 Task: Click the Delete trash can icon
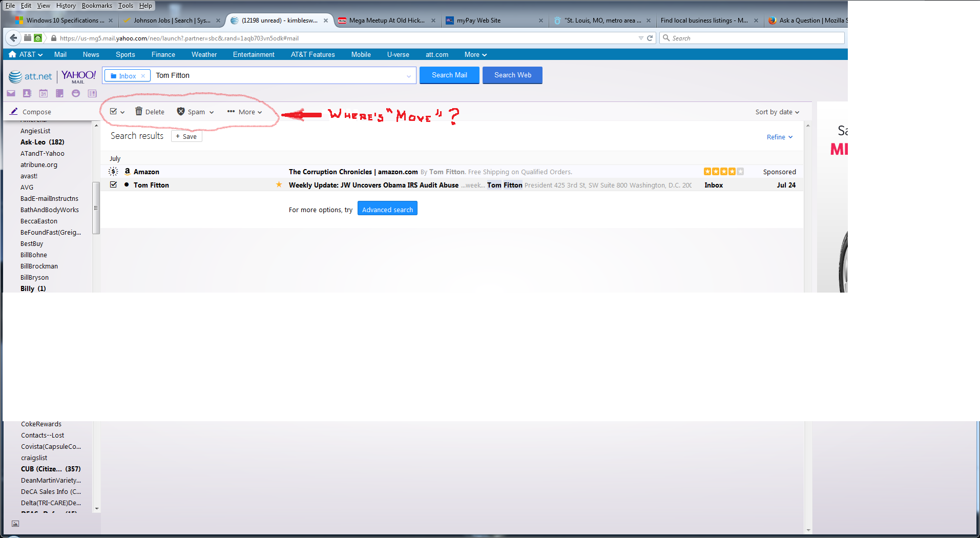(139, 111)
